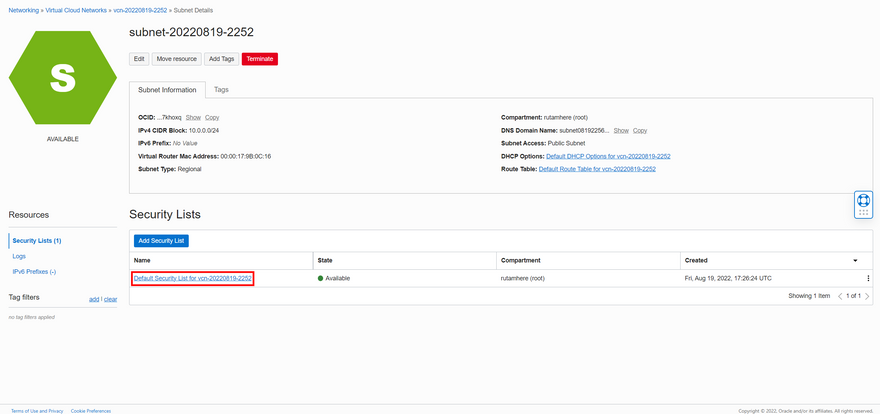Viewport: 880px width, 414px height.
Task: Open the row actions three-dot menu
Action: point(868,278)
